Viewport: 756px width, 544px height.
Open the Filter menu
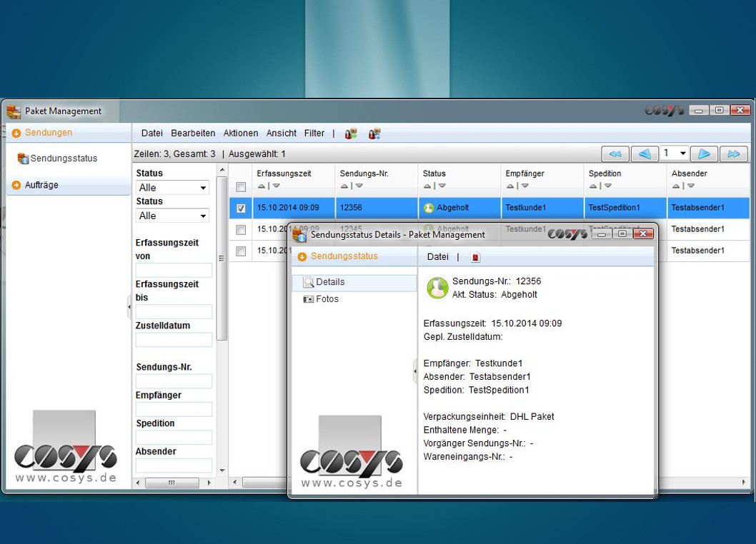[x=314, y=134]
